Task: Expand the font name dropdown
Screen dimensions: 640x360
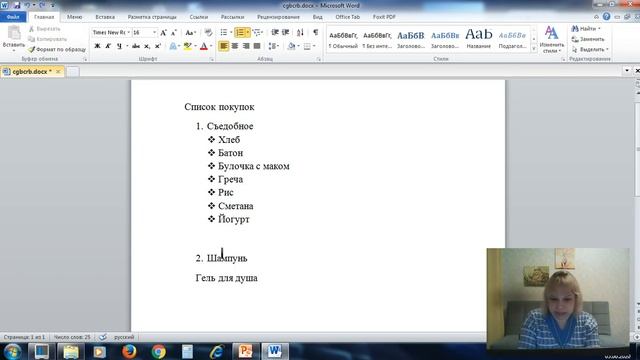Action: click(129, 33)
